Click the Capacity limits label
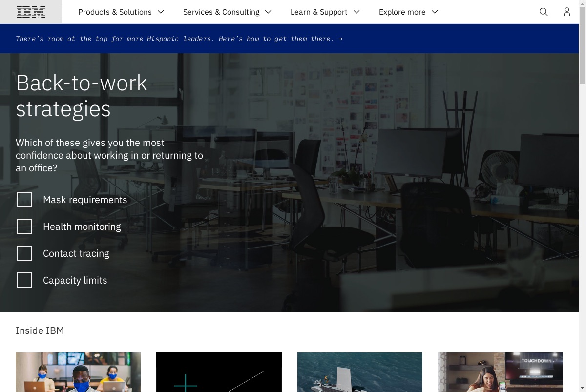Screen dimensions: 586x392 (75, 280)
